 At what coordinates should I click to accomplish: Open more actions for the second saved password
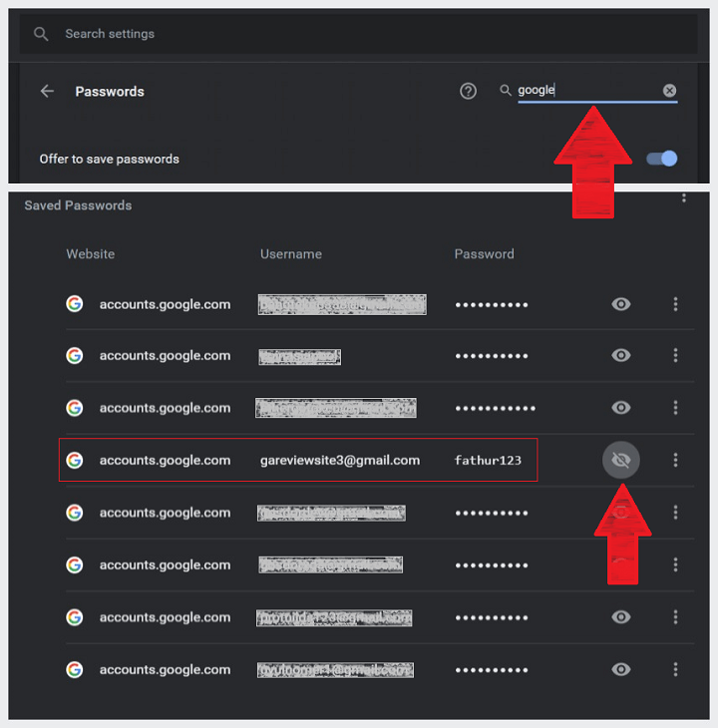(675, 356)
